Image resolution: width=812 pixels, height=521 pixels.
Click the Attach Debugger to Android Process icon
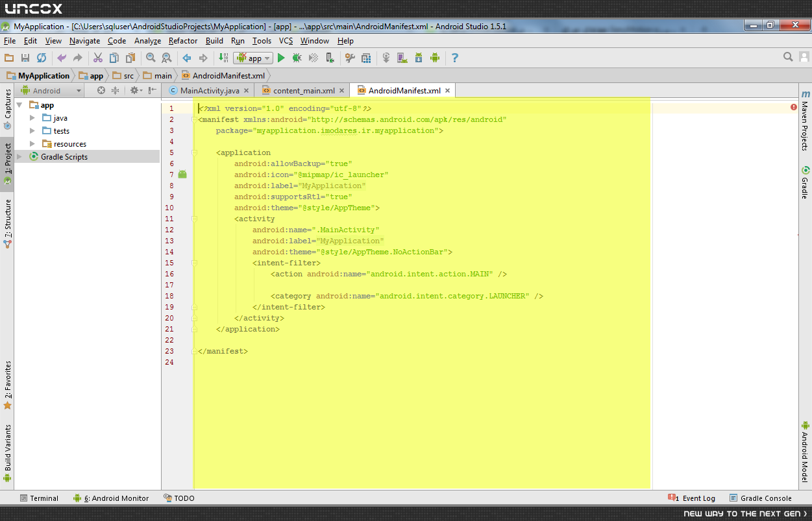coord(330,58)
